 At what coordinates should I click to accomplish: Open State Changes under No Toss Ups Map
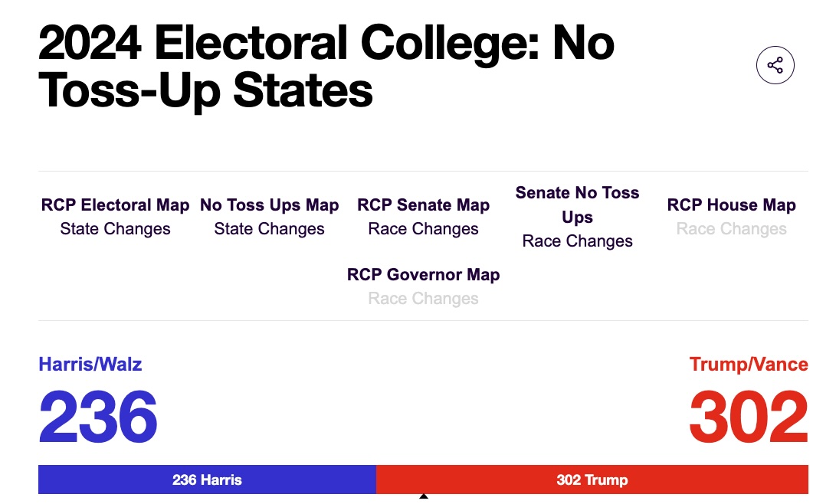(x=269, y=229)
